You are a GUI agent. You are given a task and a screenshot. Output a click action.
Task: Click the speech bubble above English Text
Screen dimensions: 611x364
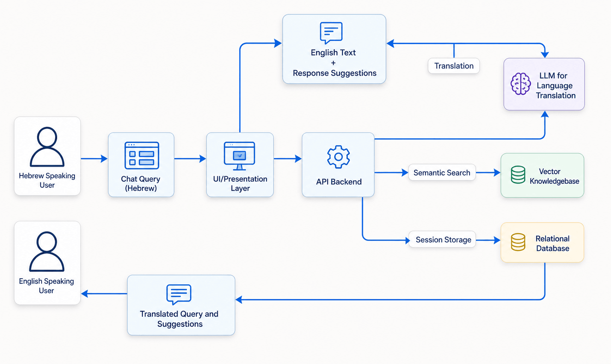(x=331, y=33)
